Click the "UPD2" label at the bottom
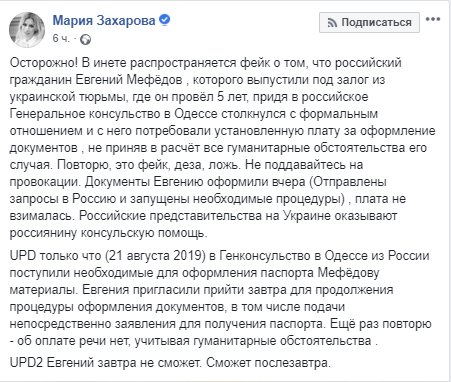Image resolution: width=451 pixels, height=382 pixels. [x=26, y=362]
